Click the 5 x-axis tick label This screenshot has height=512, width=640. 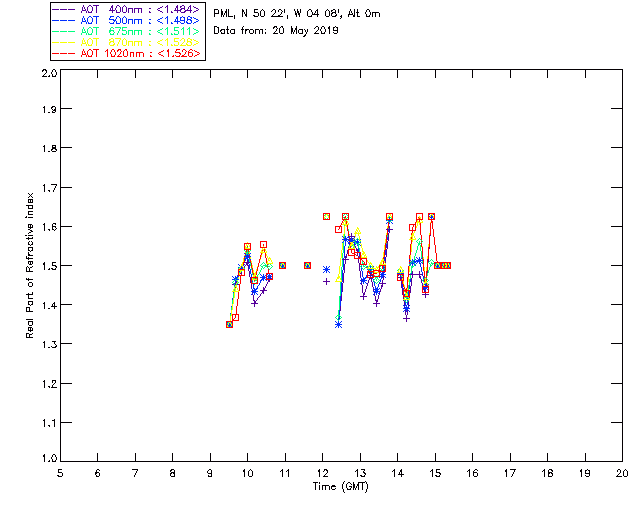(60, 473)
